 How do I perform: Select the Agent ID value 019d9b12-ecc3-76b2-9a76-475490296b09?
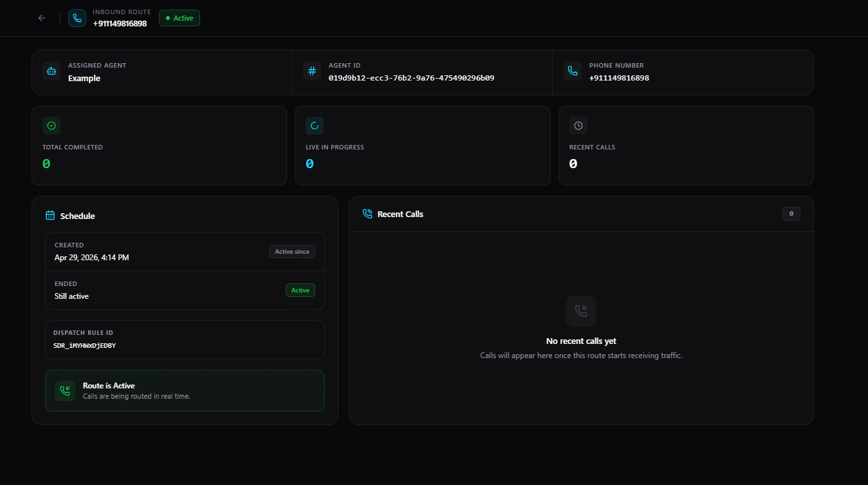[411, 78]
